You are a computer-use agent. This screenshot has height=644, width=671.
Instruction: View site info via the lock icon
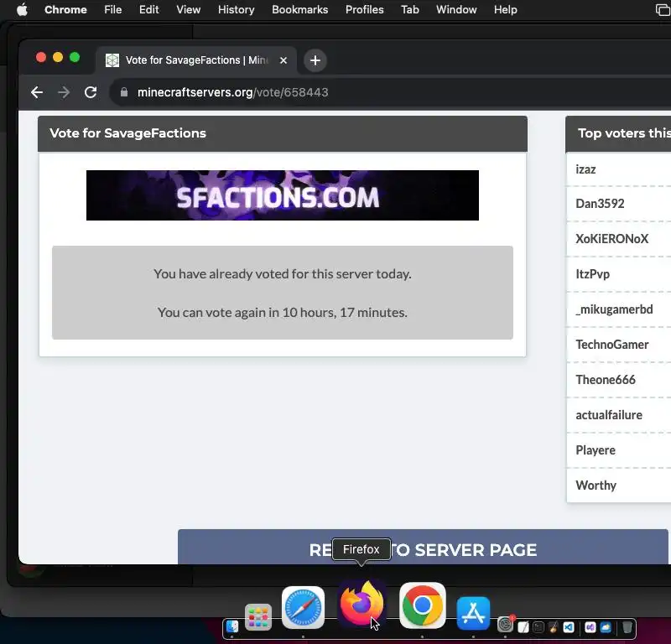pyautogui.click(x=124, y=92)
